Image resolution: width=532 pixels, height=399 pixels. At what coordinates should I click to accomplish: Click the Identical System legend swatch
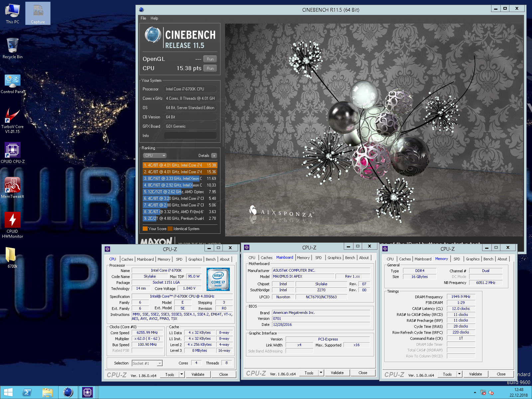pyautogui.click(x=170, y=229)
